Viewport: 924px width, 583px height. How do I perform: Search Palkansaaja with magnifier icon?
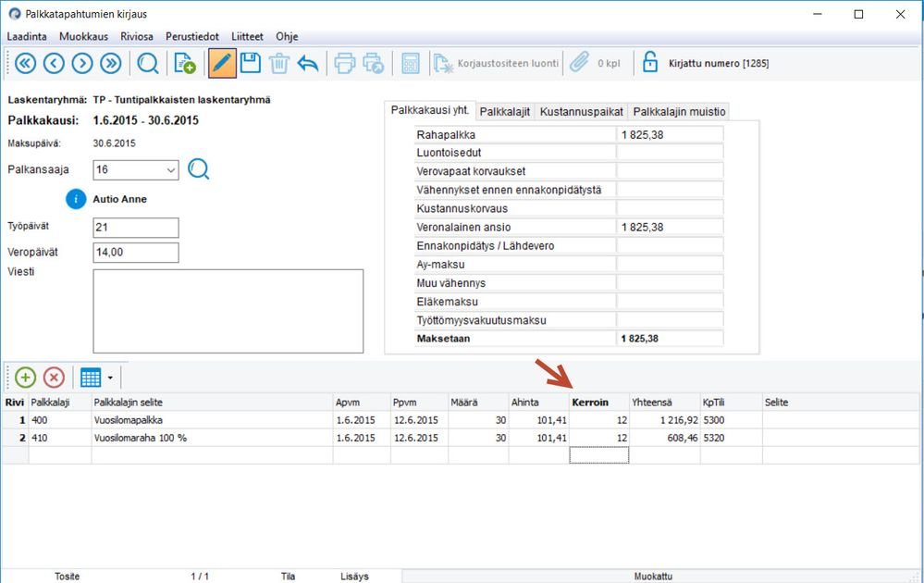pyautogui.click(x=199, y=169)
